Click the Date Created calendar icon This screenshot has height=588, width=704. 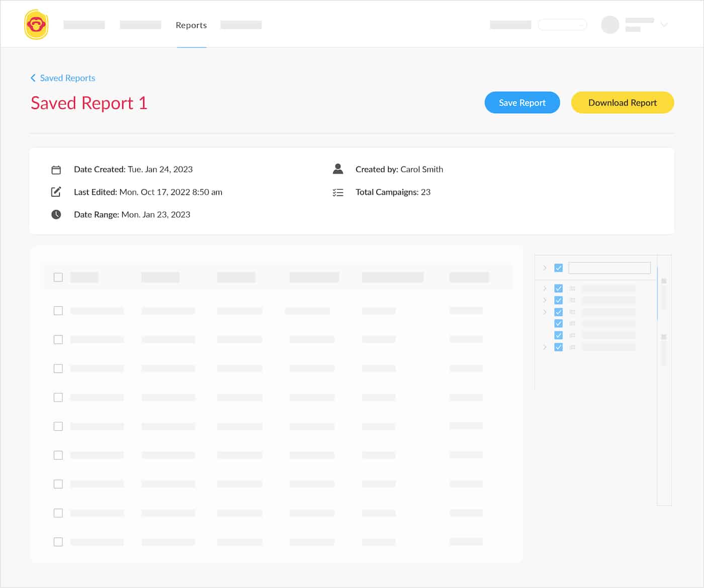pos(56,169)
